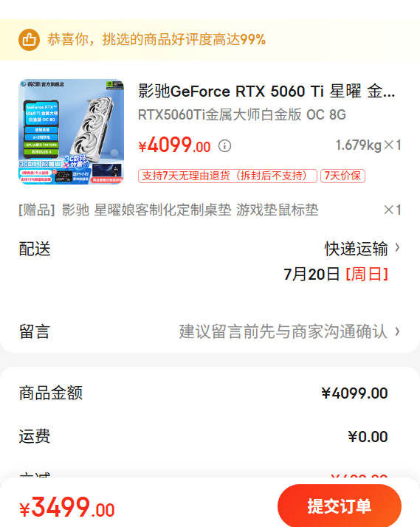This screenshot has width=420, height=527.
Task: Tap the ¥0.00 shipping fee amount
Action: point(368,437)
